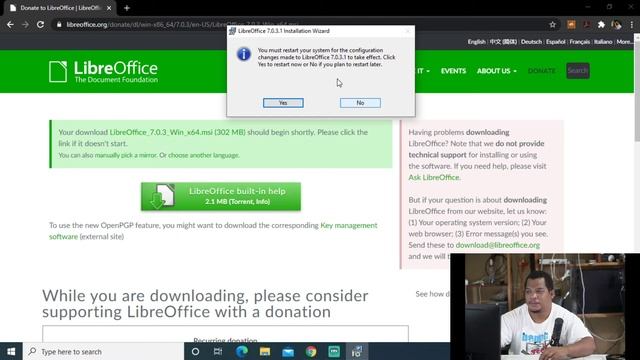The width and height of the screenshot is (640, 360).
Task: Open File Explorer from the taskbar
Action: coord(264,351)
